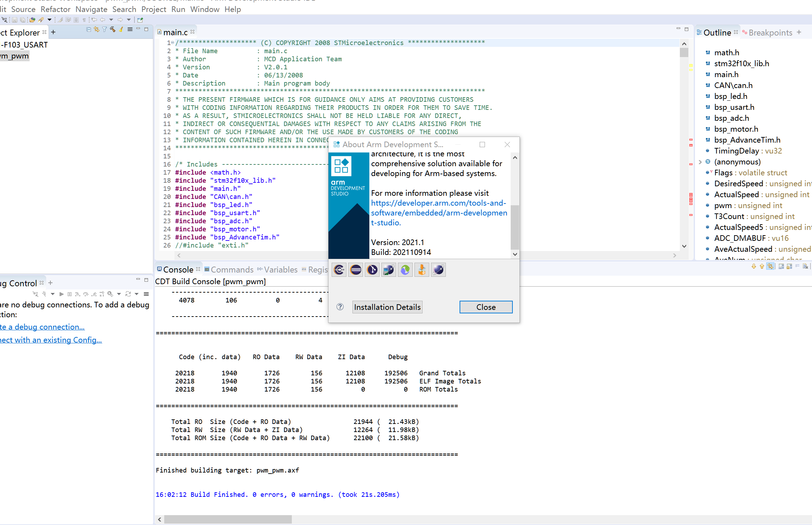
Task: Close the Console tab
Action: click(x=198, y=269)
